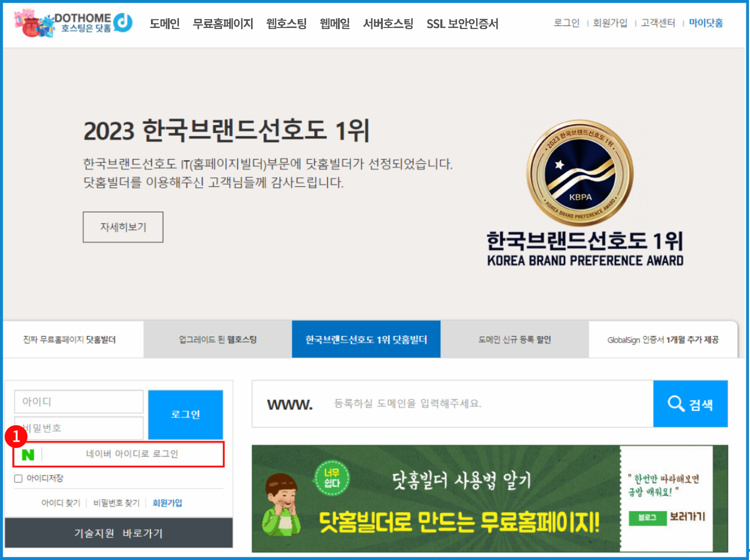
Task: Click the magnifying glass search icon
Action: click(675, 404)
